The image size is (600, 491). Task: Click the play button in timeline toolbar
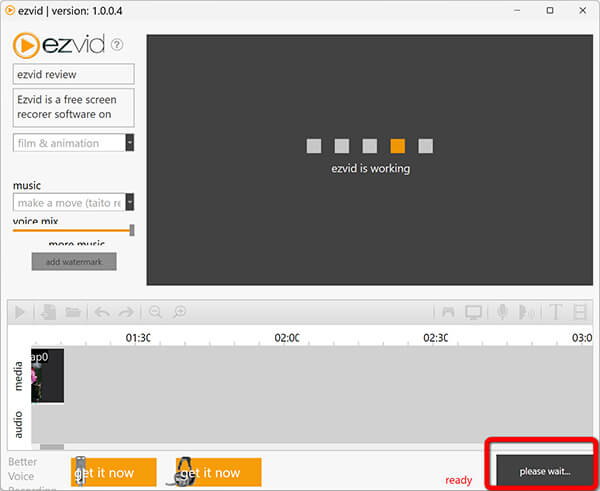pyautogui.click(x=20, y=312)
